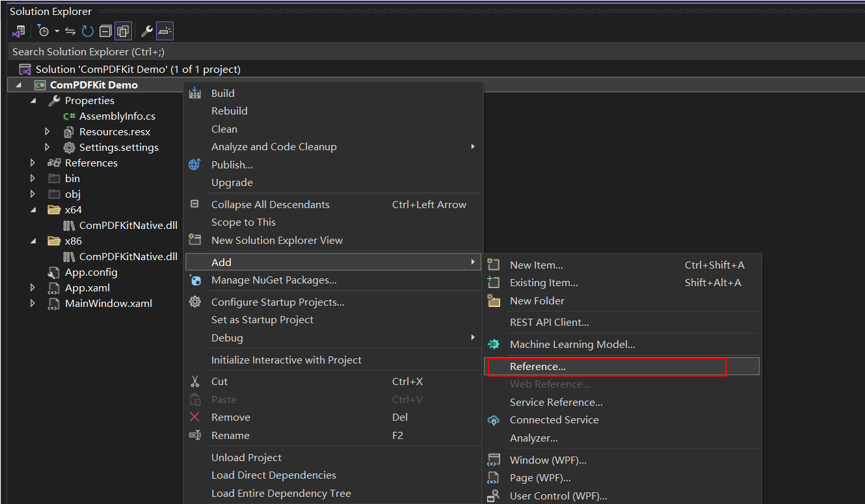
Task: Switch between solution and folder views
Action: point(18,31)
